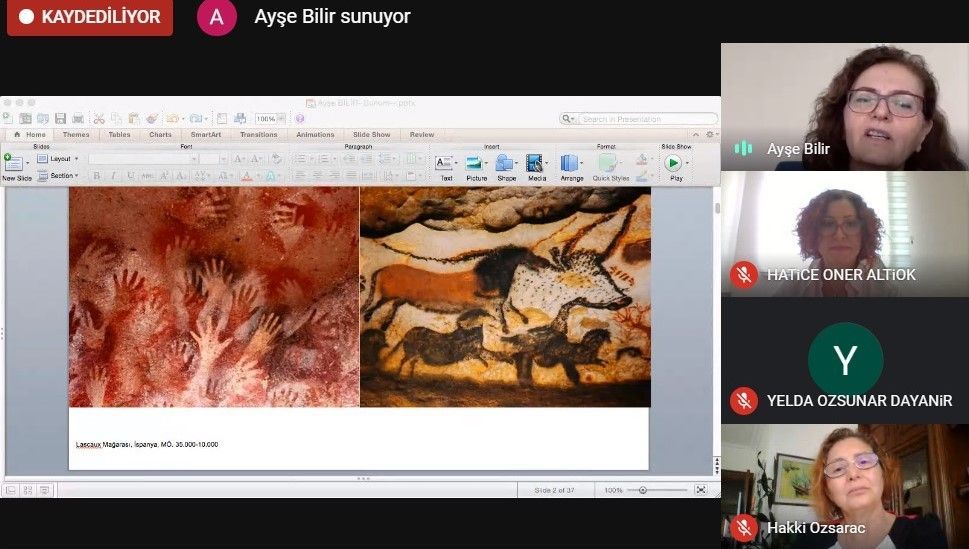
Task: Adjust the zoom slider in status bar
Action: click(x=643, y=490)
